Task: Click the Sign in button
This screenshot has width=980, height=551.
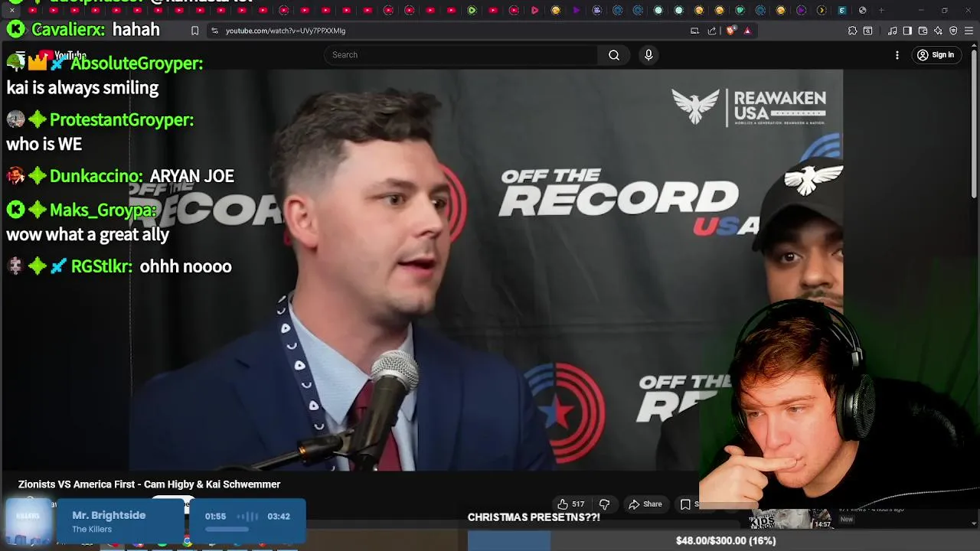Action: 936,55
